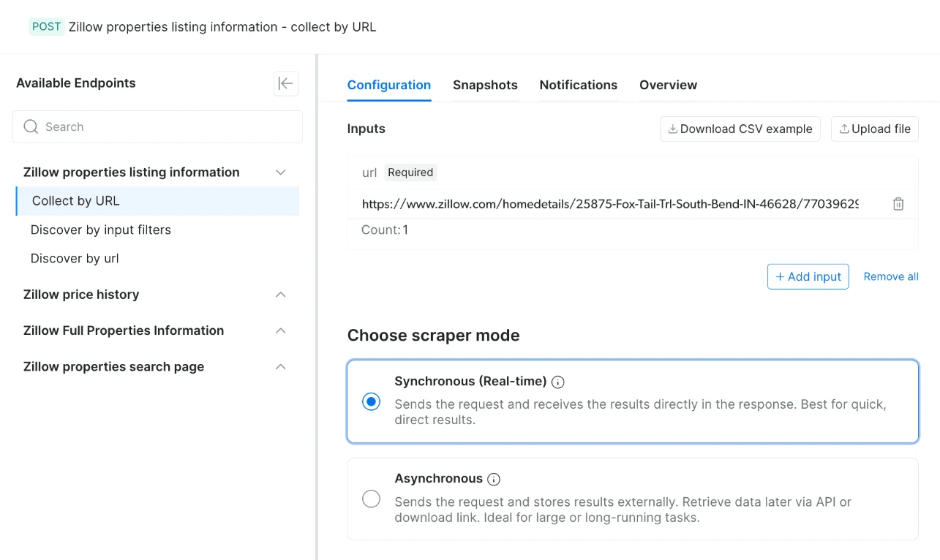The image size is (940, 560).
Task: Expand Zillow price history group
Action: pyautogui.click(x=280, y=295)
